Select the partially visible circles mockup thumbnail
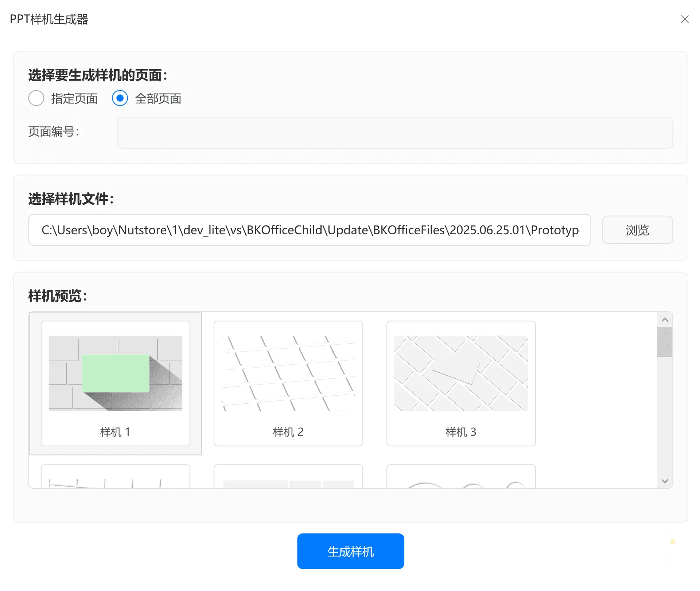Viewport: 700px width, 591px height. [461, 477]
